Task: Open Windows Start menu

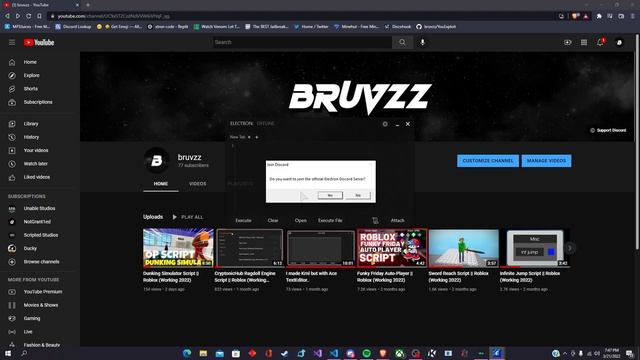Action: (8, 353)
